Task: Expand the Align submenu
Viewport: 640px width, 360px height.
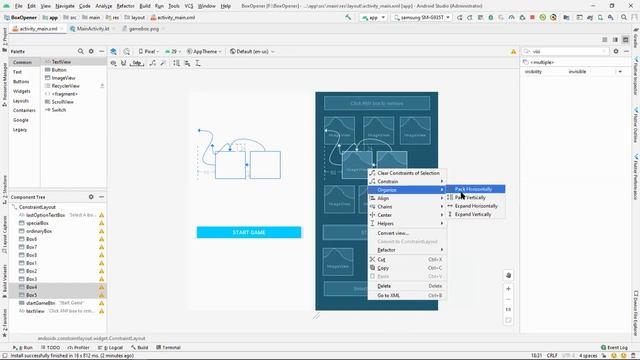Action: [407, 198]
